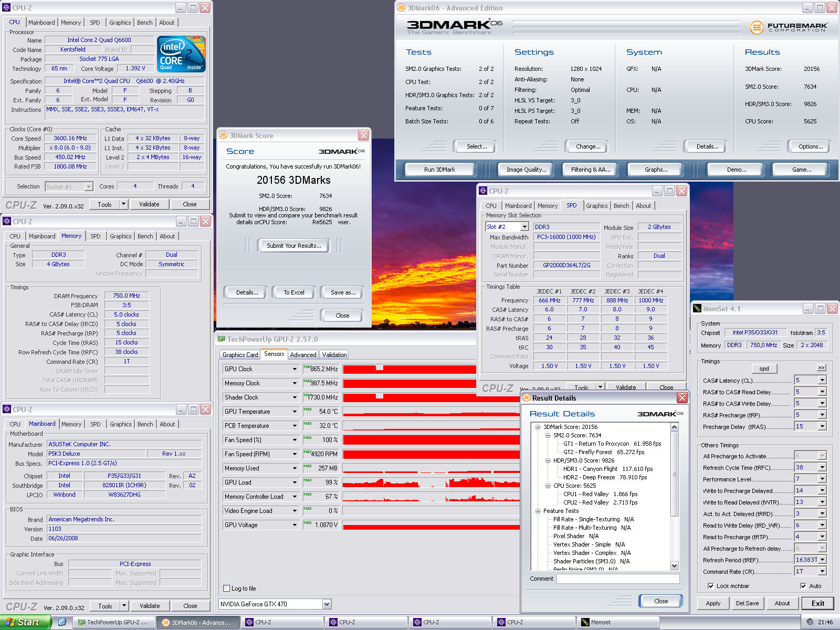Screen dimensions: 840x630
Task: Uncheck the Auto checkbox in MemSet
Action: coord(803,586)
